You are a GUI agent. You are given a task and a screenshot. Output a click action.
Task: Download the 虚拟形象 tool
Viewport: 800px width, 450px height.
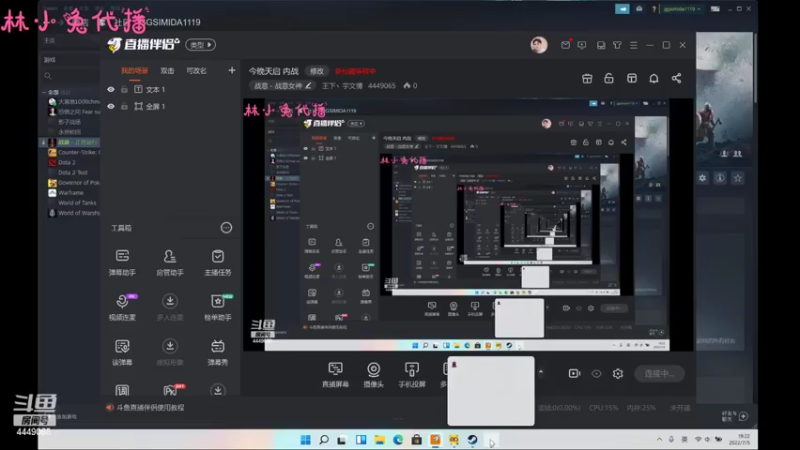pyautogui.click(x=170, y=352)
